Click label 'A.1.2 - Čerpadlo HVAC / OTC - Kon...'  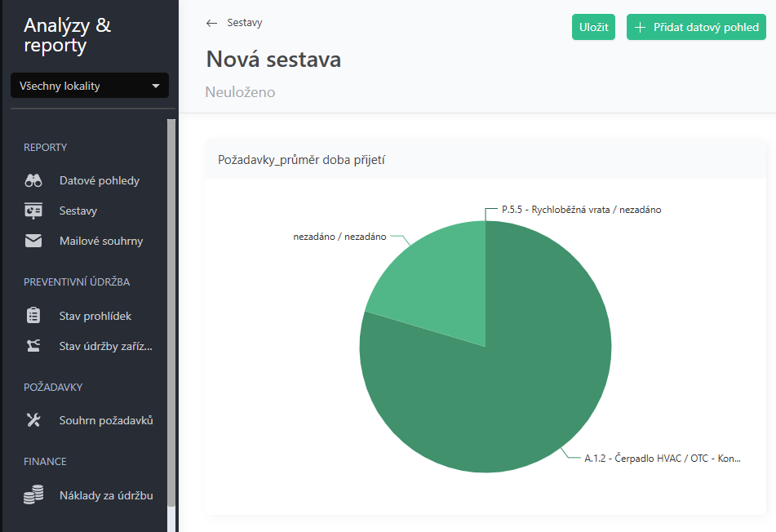pos(663,459)
